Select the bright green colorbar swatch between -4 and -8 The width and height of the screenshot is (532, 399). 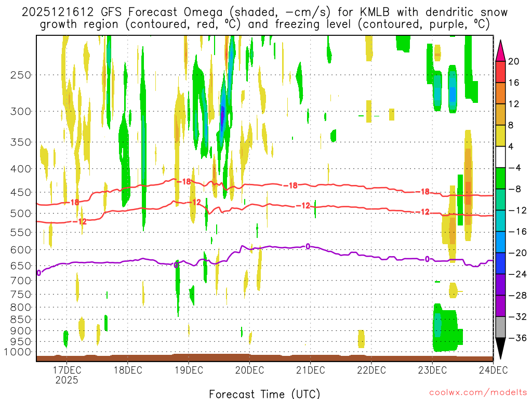[500, 179]
